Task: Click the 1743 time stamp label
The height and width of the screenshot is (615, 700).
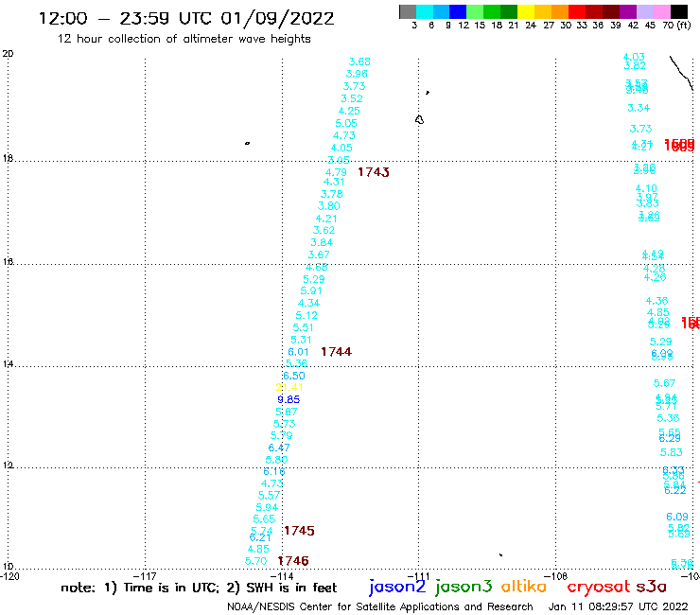Action: (x=374, y=172)
